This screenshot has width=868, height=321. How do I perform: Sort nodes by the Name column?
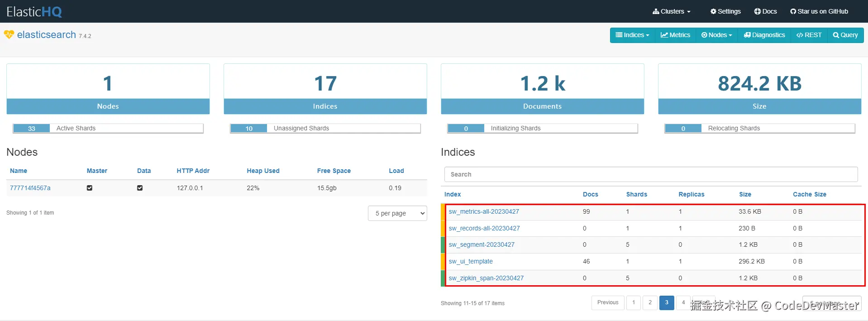[x=19, y=171]
